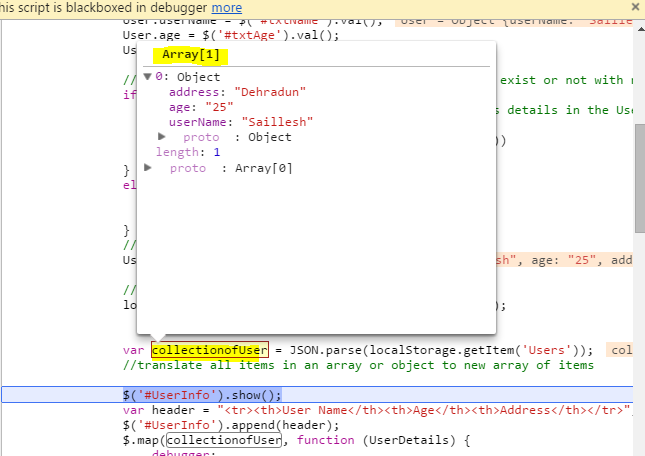645x456 pixels.
Task: Select the Array[1] popup title
Action: pos(191,55)
